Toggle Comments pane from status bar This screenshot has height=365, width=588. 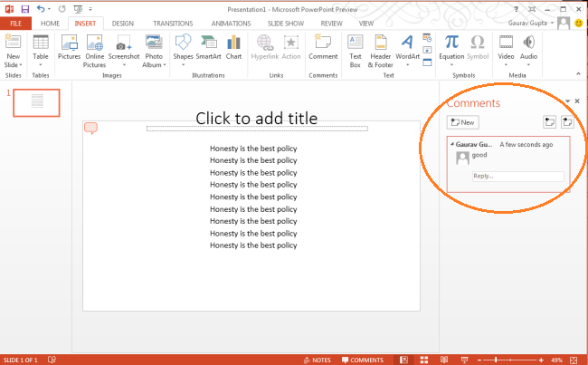[x=362, y=360]
